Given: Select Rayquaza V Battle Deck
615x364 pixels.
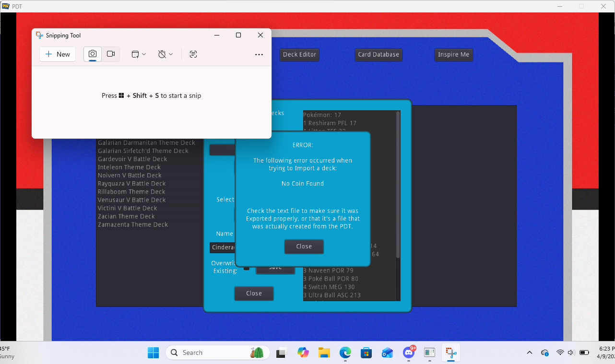Looking at the screenshot, I should click(x=132, y=184).
